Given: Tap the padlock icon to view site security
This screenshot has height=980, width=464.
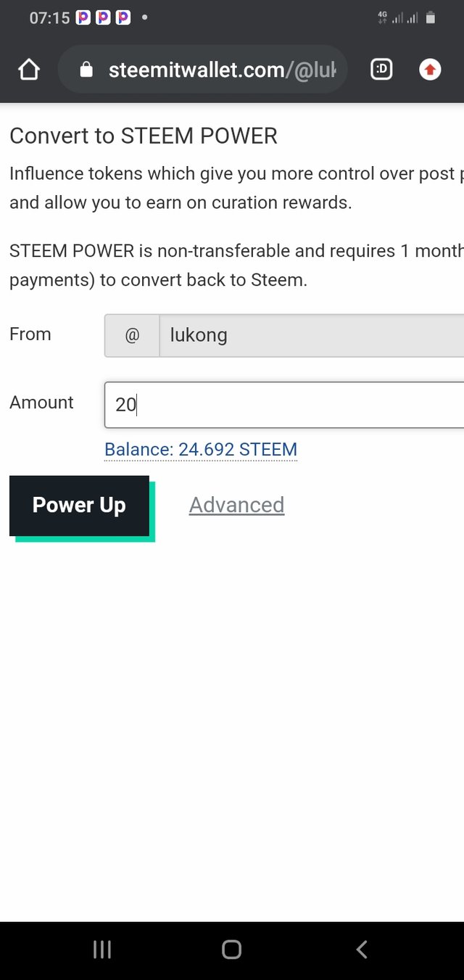Looking at the screenshot, I should pyautogui.click(x=86, y=69).
